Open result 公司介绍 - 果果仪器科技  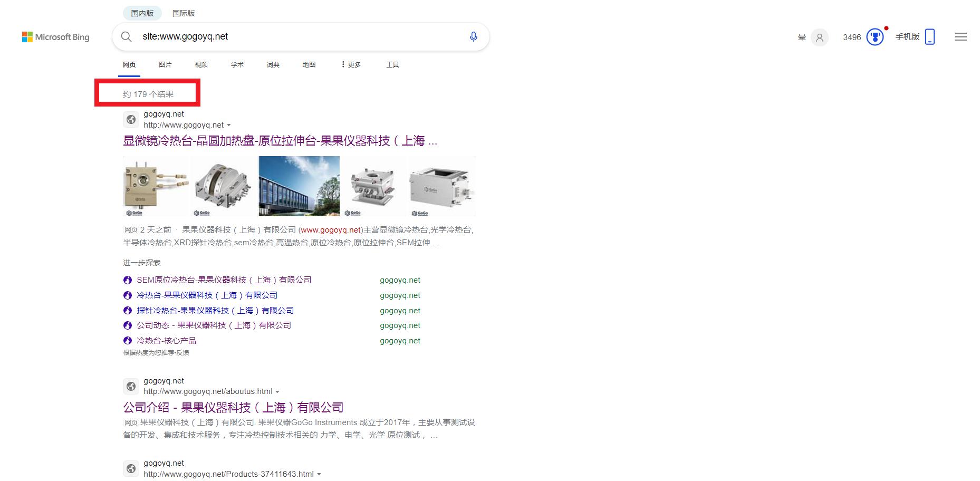(233, 407)
